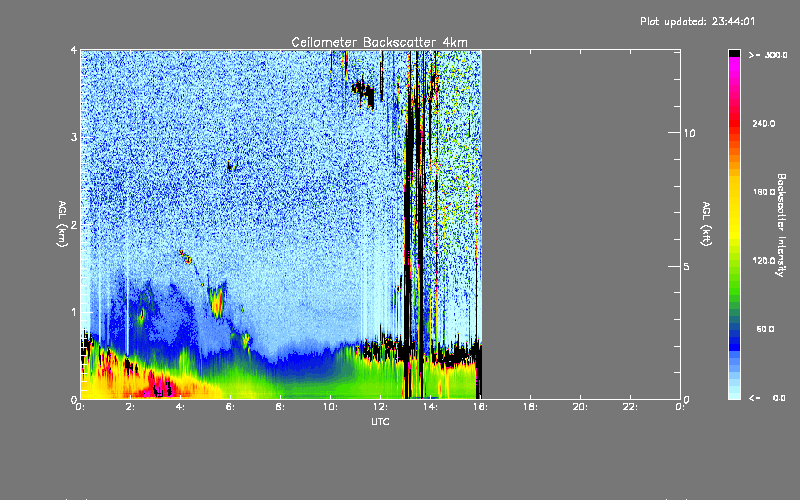Click the "8:" UTC tick label

coord(280,407)
